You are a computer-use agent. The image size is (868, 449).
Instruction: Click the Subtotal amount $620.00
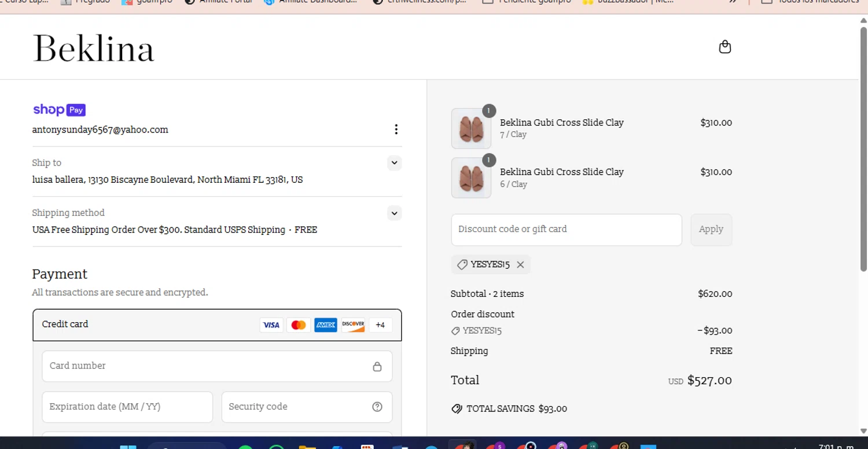pos(715,294)
